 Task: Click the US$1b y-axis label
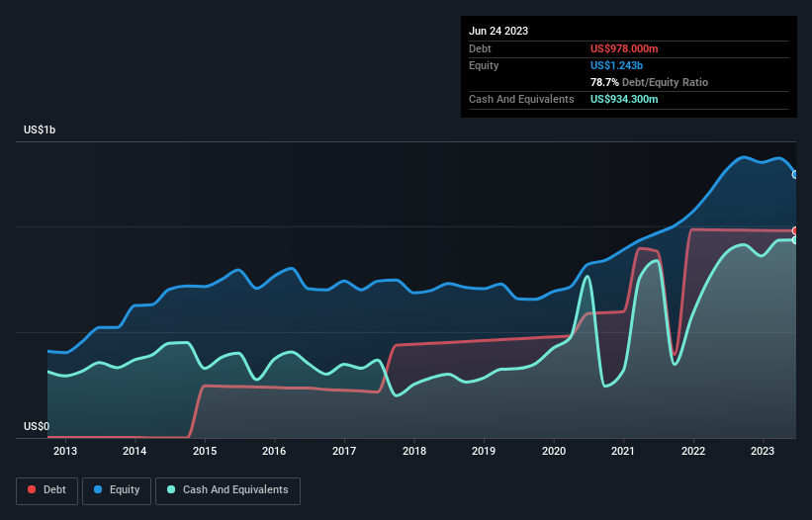tap(40, 130)
